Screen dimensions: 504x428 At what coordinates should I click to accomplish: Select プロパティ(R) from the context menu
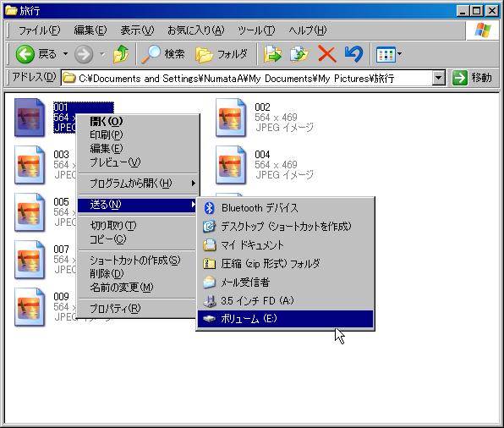click(x=137, y=309)
